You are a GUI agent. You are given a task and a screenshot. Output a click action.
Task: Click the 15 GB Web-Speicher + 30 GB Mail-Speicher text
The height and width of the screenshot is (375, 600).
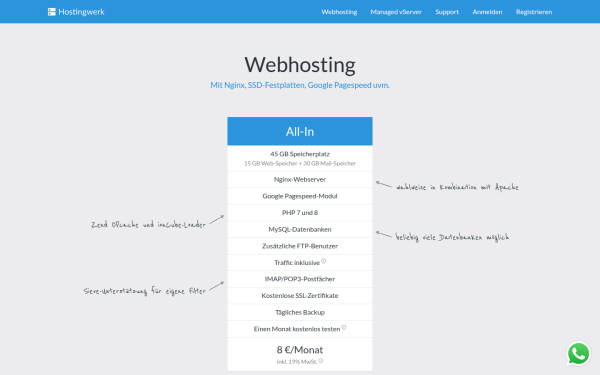(300, 163)
